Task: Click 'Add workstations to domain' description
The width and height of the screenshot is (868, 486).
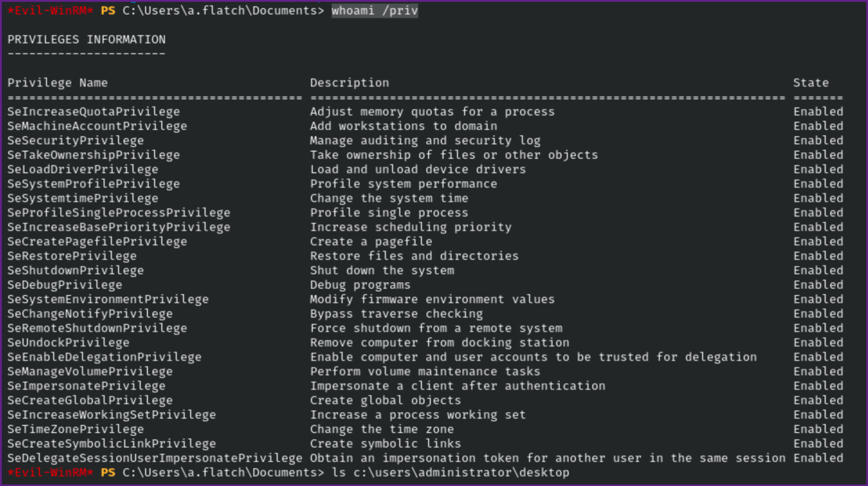Action: (403, 126)
